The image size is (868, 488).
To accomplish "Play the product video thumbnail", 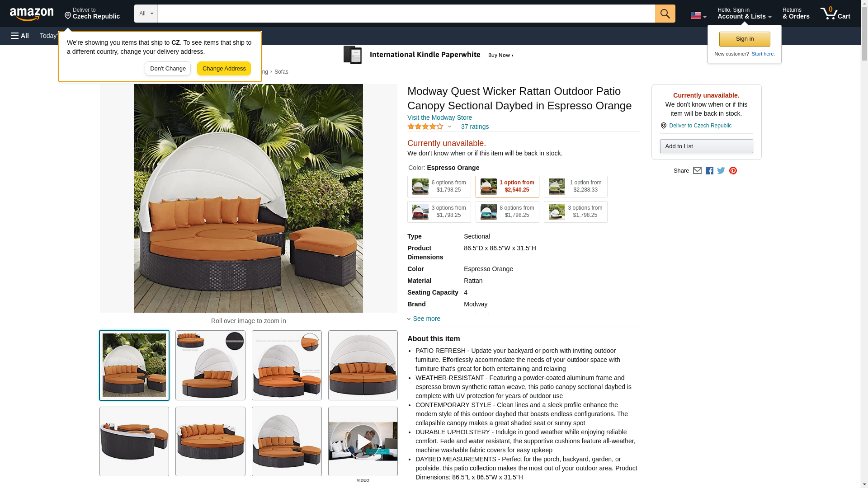I will (363, 441).
